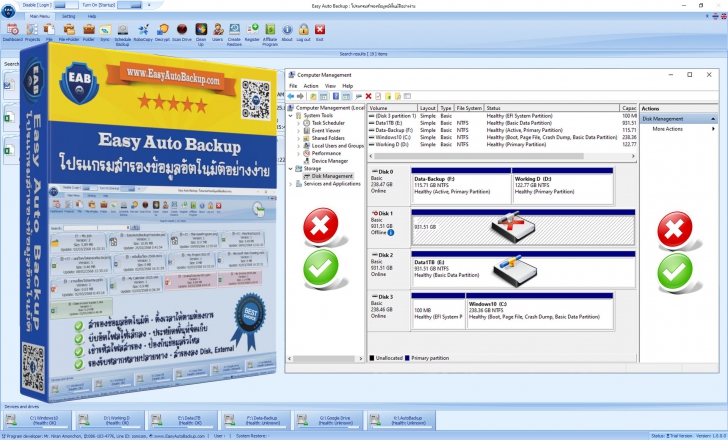Expand Services and Applications node
This screenshot has height=440, width=728.
pos(291,184)
